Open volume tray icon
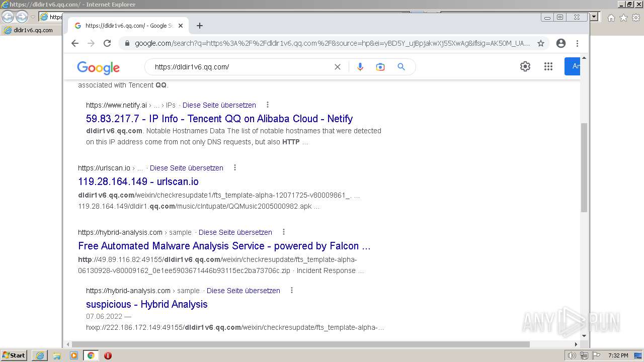 point(572,355)
